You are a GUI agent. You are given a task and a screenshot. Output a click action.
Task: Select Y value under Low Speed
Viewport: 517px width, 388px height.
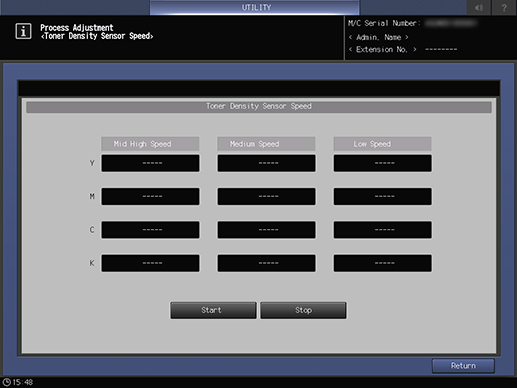[x=383, y=163]
